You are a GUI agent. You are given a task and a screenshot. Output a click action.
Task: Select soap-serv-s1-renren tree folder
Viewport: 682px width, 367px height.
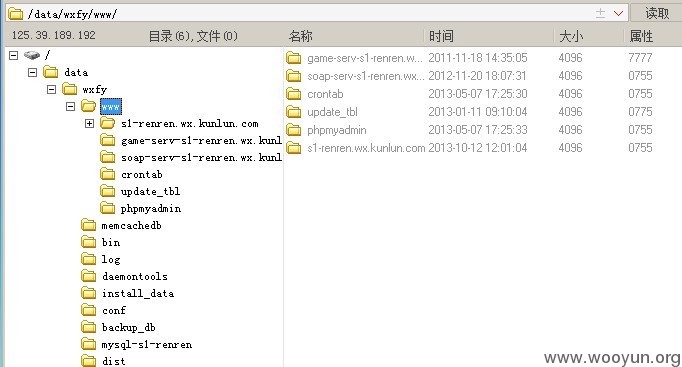coord(201,157)
